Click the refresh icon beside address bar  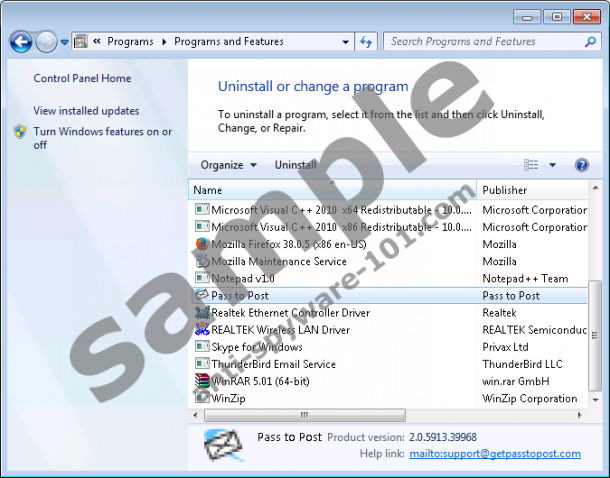[366, 42]
